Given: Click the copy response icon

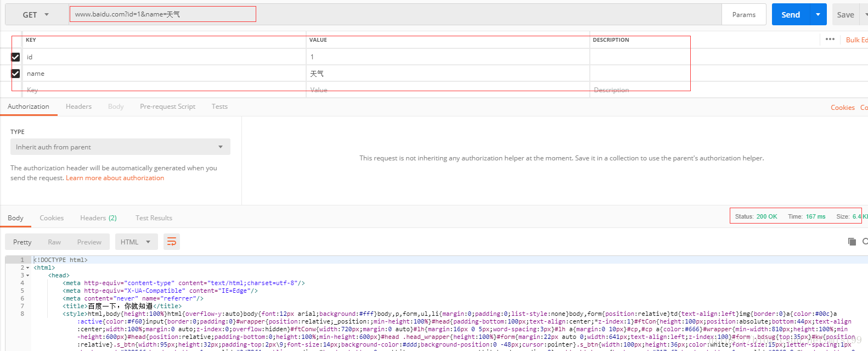Looking at the screenshot, I should tap(852, 242).
